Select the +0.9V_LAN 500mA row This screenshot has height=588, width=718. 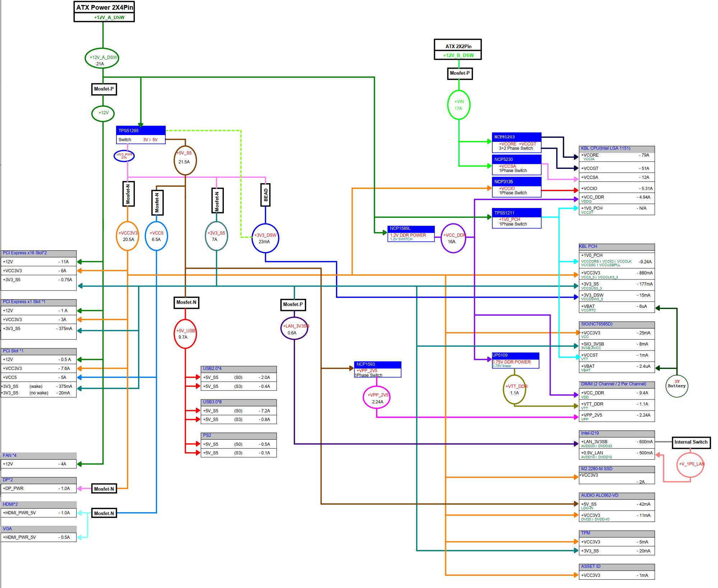pyautogui.click(x=617, y=454)
